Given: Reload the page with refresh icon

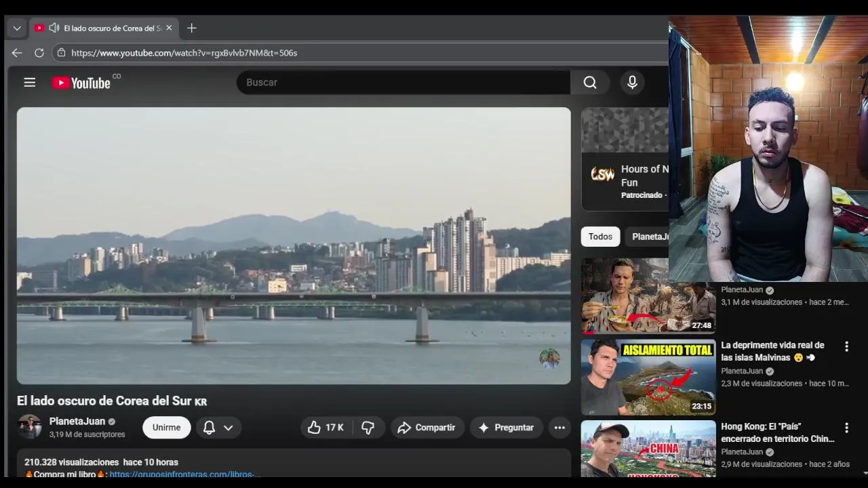Looking at the screenshot, I should tap(39, 53).
